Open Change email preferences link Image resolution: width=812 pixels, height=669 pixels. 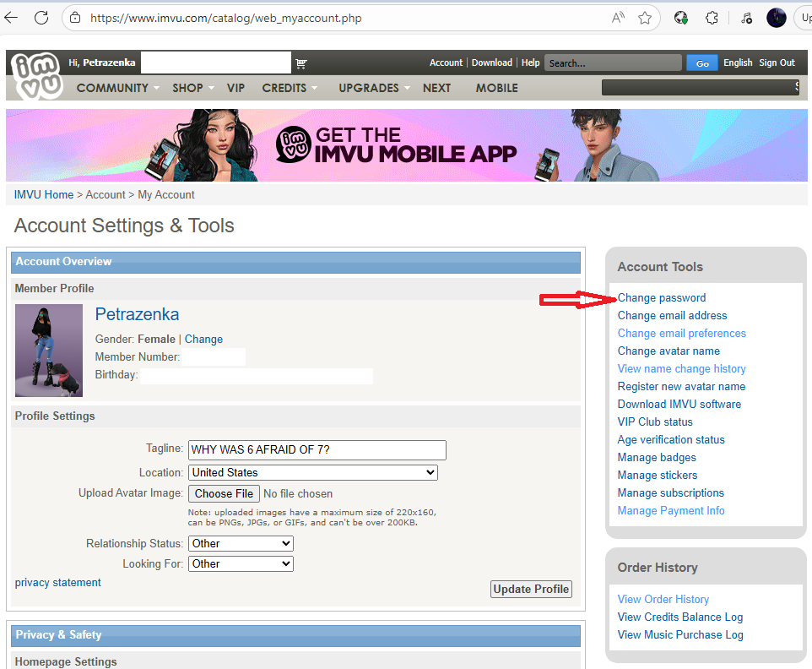[682, 333]
